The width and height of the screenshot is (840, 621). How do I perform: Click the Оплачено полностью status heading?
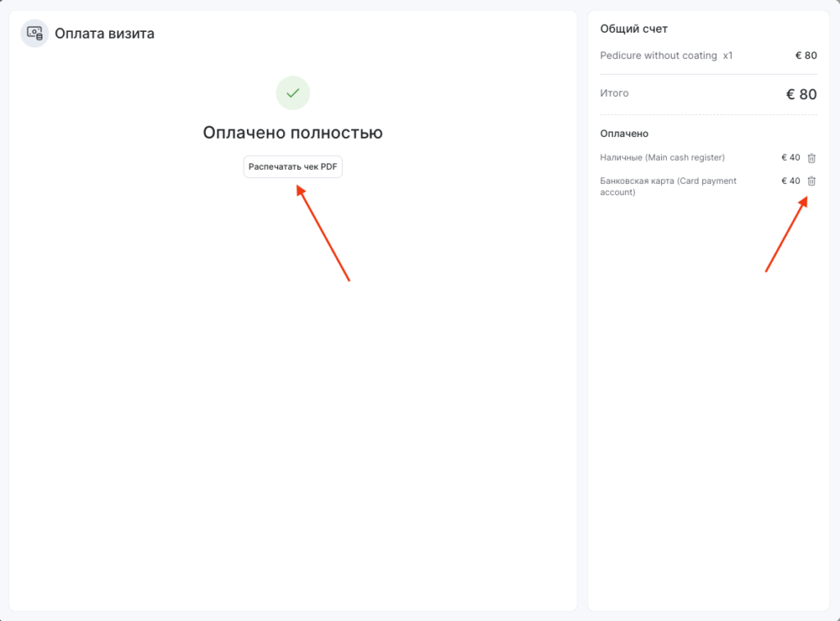(293, 133)
